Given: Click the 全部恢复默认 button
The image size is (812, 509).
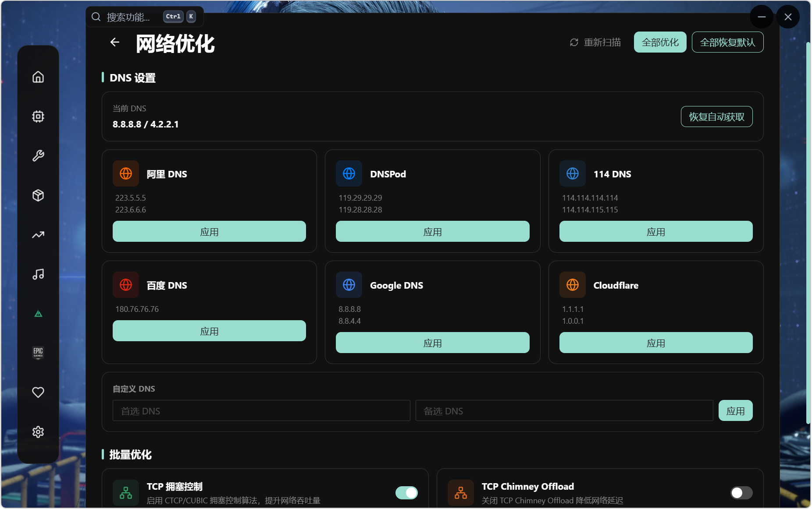Looking at the screenshot, I should [x=728, y=42].
